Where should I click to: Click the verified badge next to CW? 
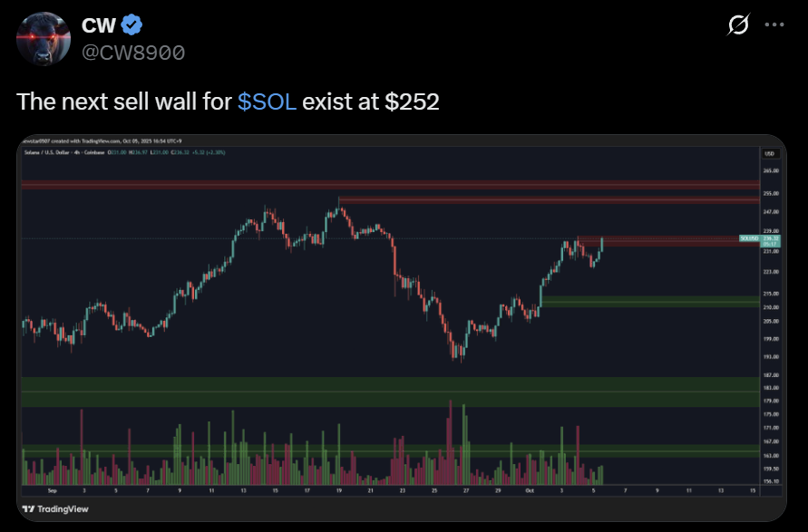tap(130, 24)
